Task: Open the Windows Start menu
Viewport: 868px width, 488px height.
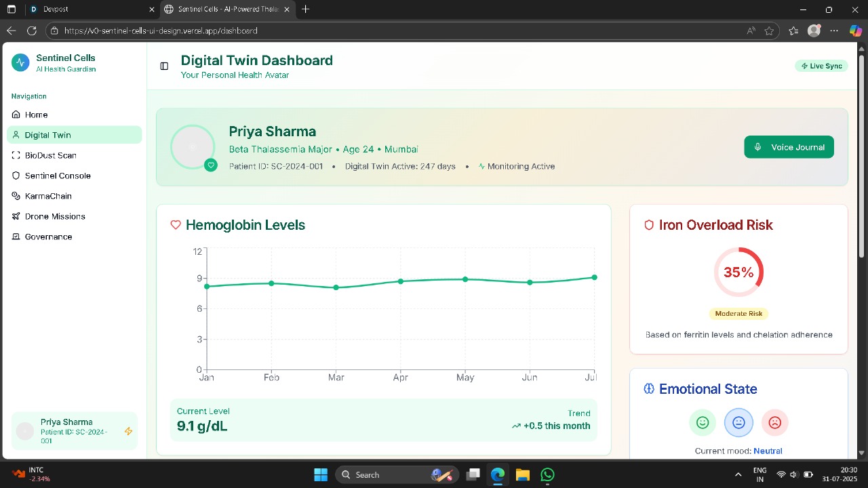Action: pyautogui.click(x=321, y=475)
